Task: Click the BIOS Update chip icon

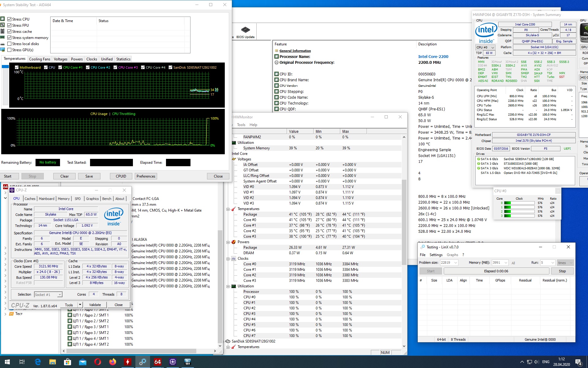Action: pyautogui.click(x=245, y=30)
